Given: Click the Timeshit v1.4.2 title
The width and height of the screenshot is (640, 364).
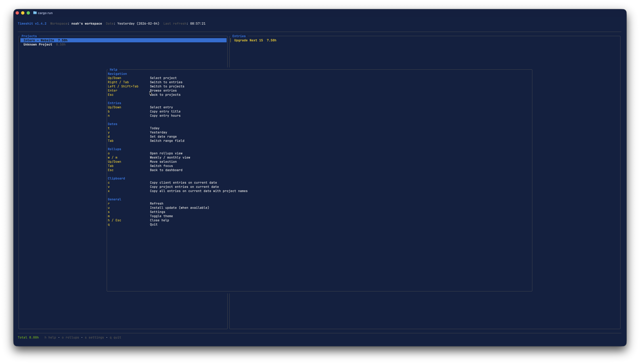Looking at the screenshot, I should [32, 24].
